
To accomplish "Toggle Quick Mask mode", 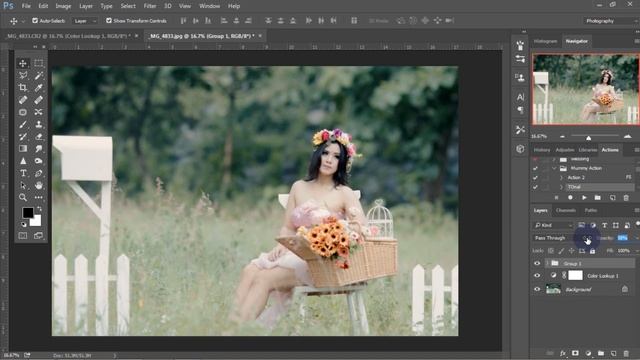I will (23, 236).
